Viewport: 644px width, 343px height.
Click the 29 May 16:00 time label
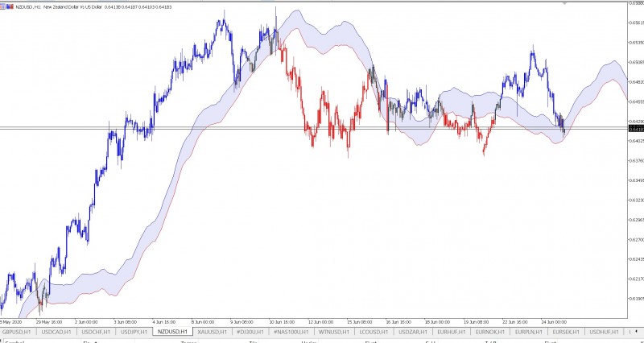(x=49, y=322)
